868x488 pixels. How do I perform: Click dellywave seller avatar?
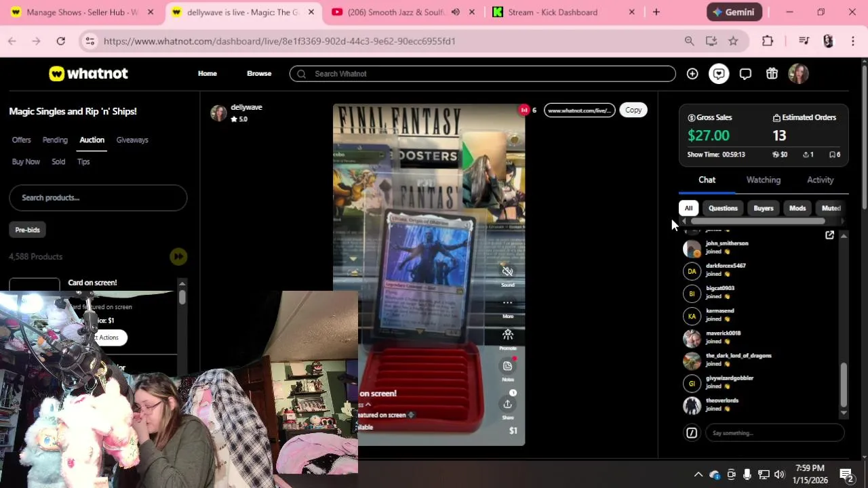point(218,113)
